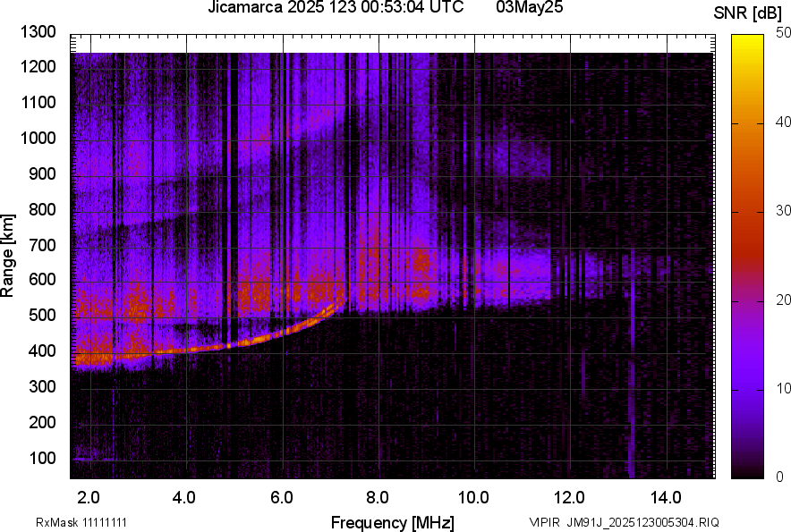The image size is (791, 532).
Task: Click the range tick label '1100'
Action: pos(38,102)
